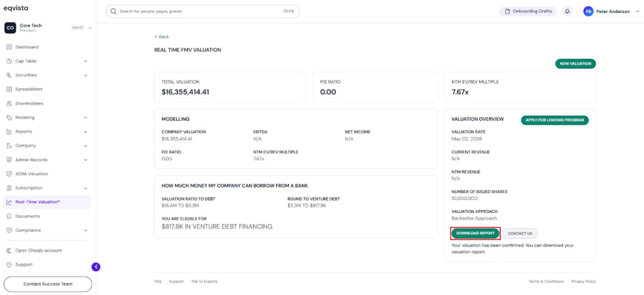Expand the Securities submenu chevron

(86, 75)
